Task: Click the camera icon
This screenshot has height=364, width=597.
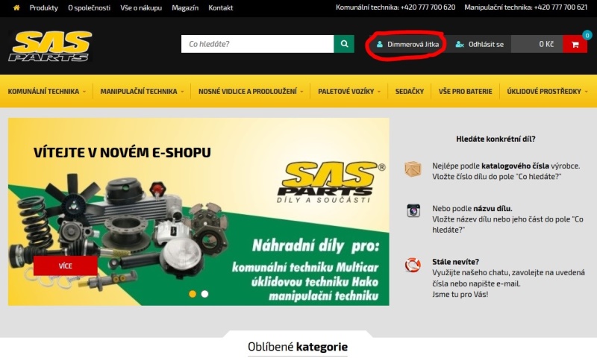Action: pyautogui.click(x=413, y=210)
